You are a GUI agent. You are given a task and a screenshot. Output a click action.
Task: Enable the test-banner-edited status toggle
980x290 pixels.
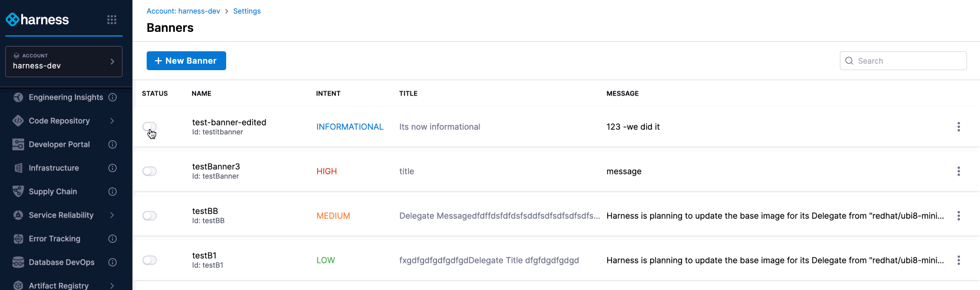(150, 127)
